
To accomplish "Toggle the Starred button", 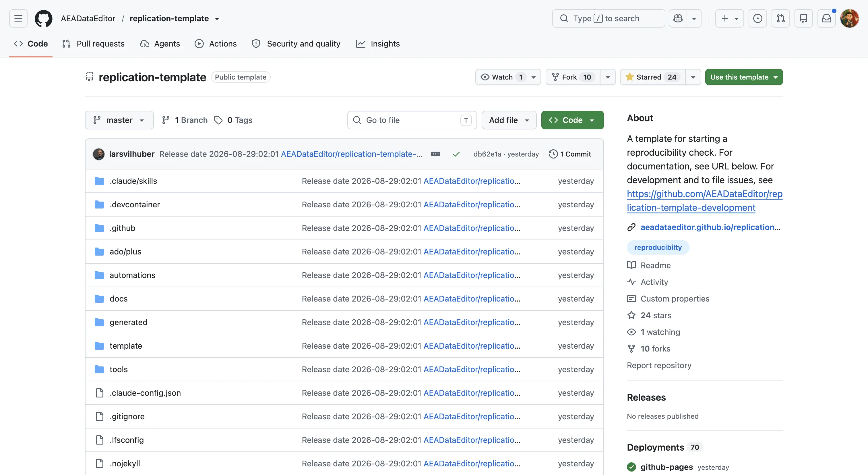I will click(x=652, y=77).
